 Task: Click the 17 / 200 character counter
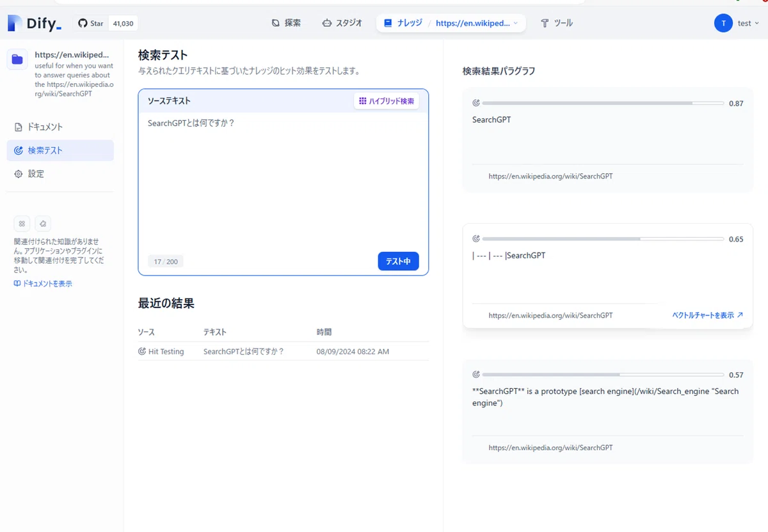click(x=166, y=262)
